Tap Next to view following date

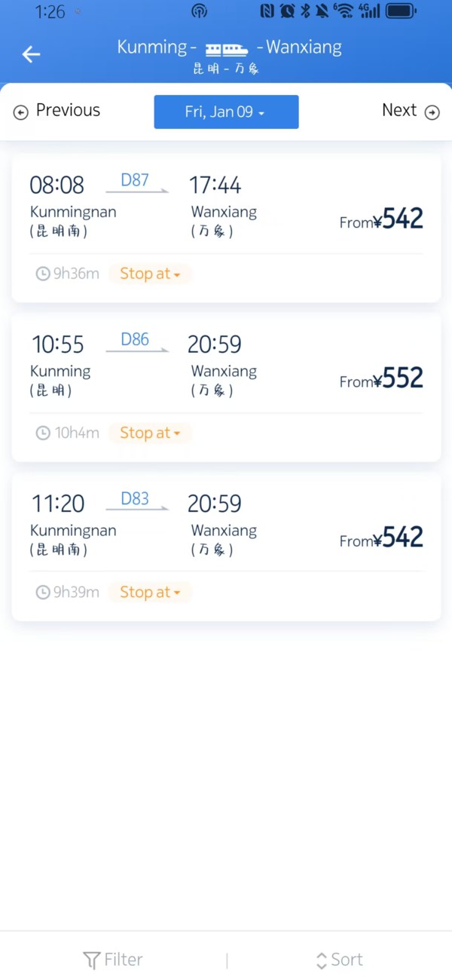click(399, 110)
